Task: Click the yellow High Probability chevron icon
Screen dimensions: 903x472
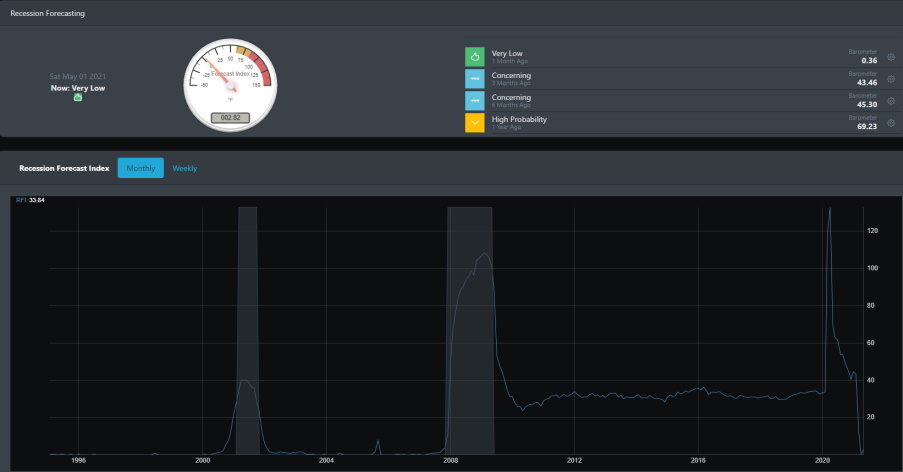Action: (x=475, y=122)
